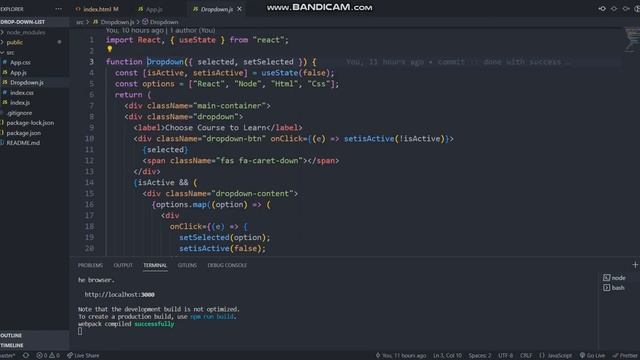Click 'Choose Course to Learn' label text
The image size is (640, 360).
tap(216, 128)
